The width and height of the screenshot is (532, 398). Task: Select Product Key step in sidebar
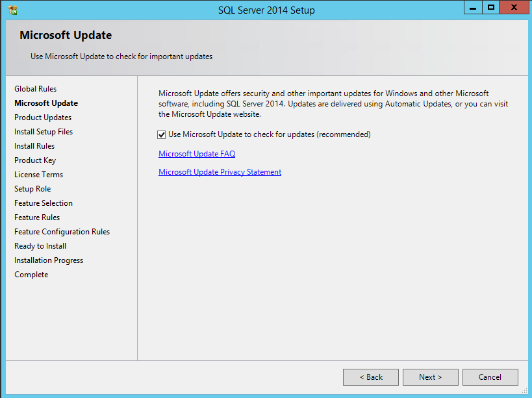pos(35,160)
